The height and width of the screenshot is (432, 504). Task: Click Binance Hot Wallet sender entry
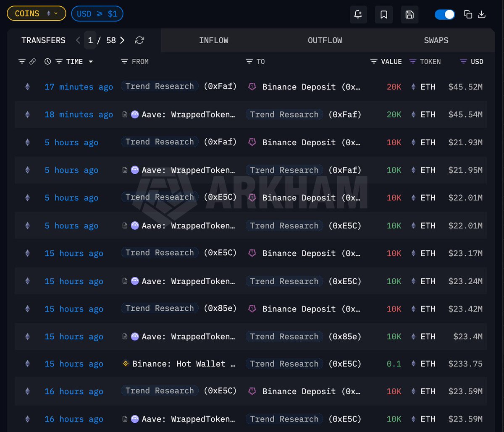[184, 364]
